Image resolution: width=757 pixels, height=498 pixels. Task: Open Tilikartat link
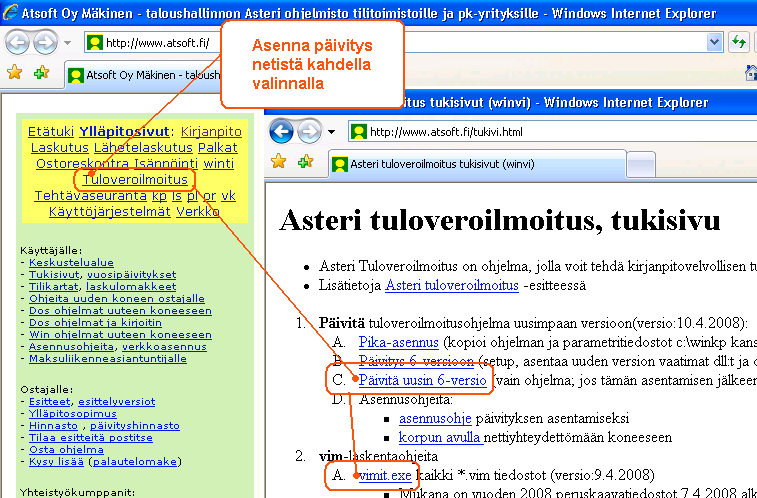[x=54, y=287]
